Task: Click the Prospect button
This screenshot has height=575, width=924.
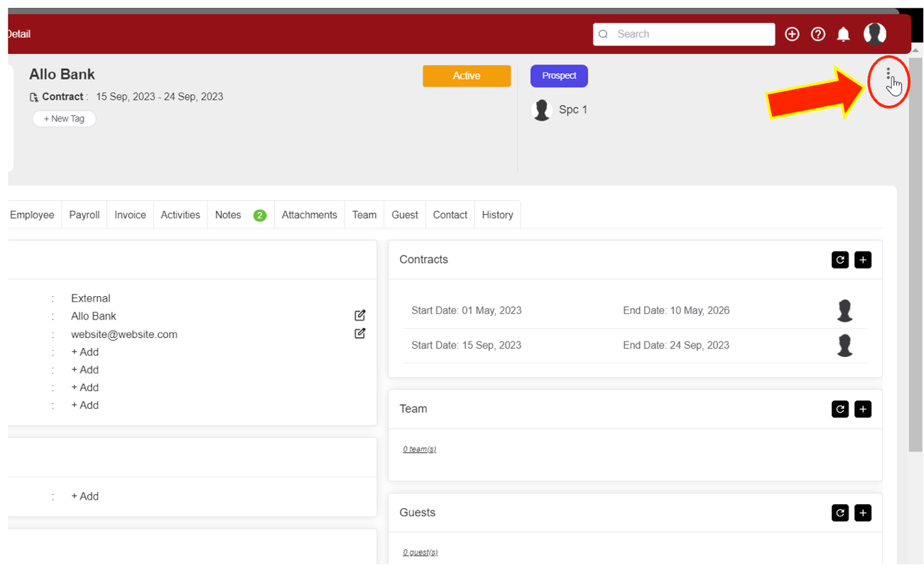Action: point(559,76)
